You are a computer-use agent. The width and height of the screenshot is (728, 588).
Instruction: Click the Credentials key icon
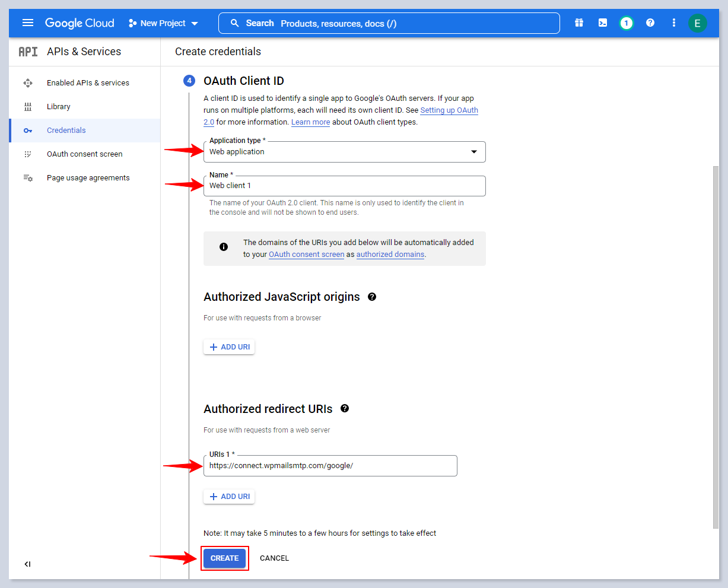[28, 131]
